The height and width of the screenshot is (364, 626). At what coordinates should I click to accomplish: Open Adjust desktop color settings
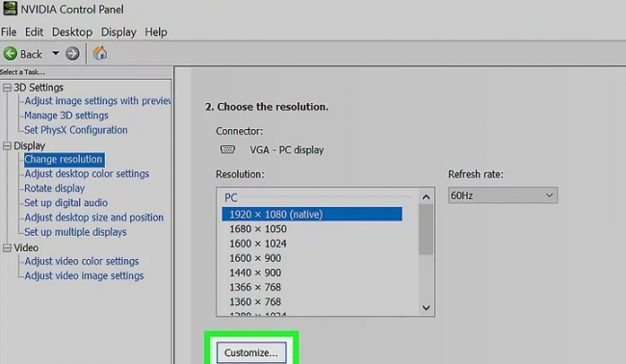point(87,174)
